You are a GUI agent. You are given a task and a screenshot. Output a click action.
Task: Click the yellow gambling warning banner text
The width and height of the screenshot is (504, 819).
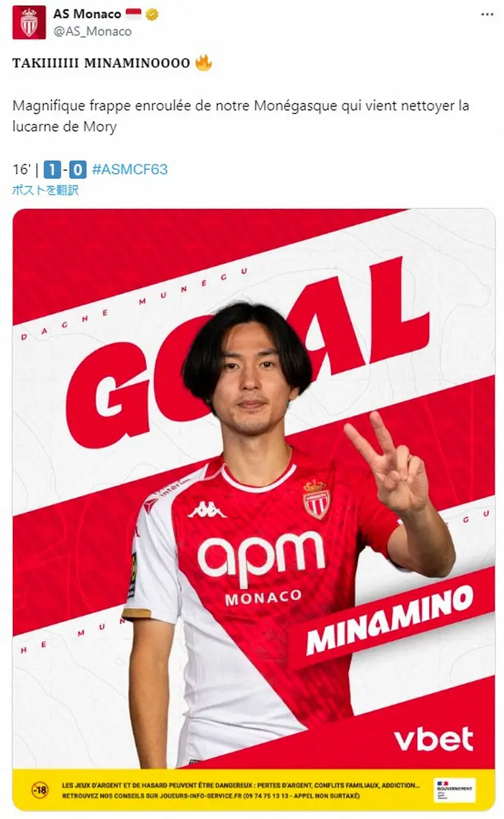pos(241,790)
